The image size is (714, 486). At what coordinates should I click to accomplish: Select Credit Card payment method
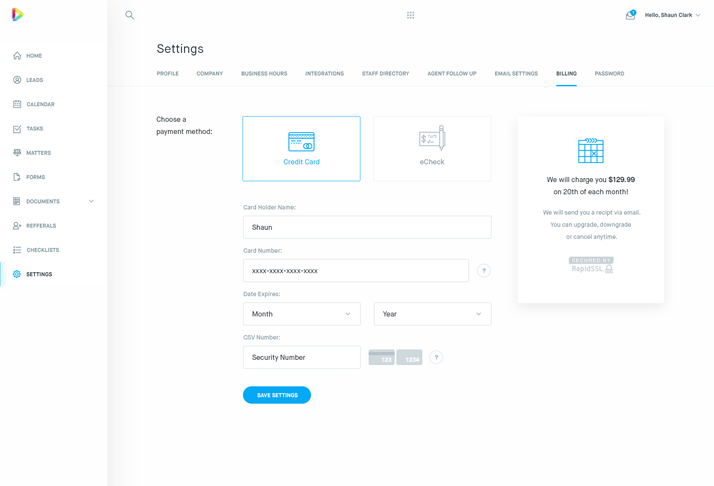pyautogui.click(x=301, y=149)
